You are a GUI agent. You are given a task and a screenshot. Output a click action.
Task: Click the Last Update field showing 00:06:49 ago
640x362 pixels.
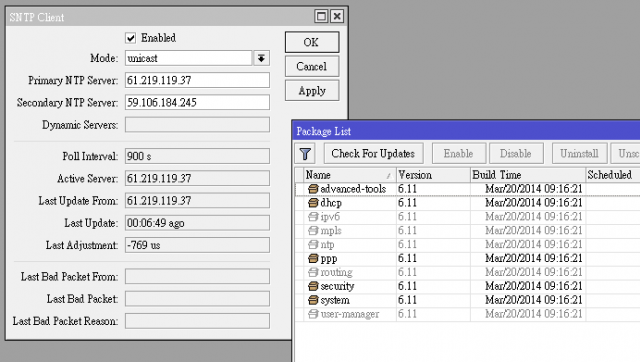pos(197,223)
